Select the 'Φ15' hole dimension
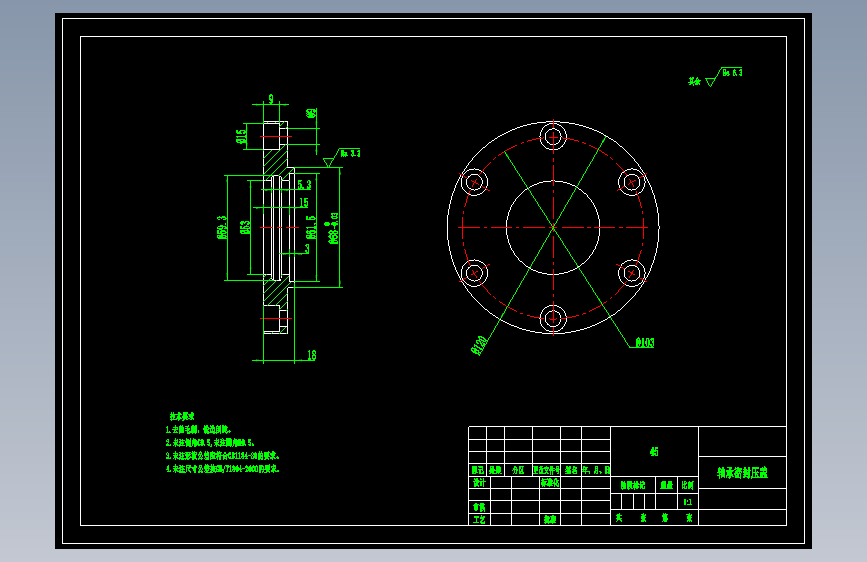867x562 pixels. pyautogui.click(x=241, y=137)
